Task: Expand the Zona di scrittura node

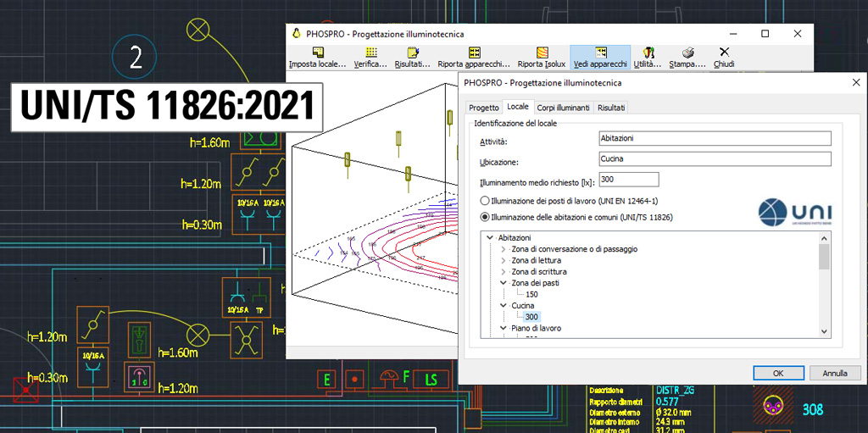Action: pos(504,272)
